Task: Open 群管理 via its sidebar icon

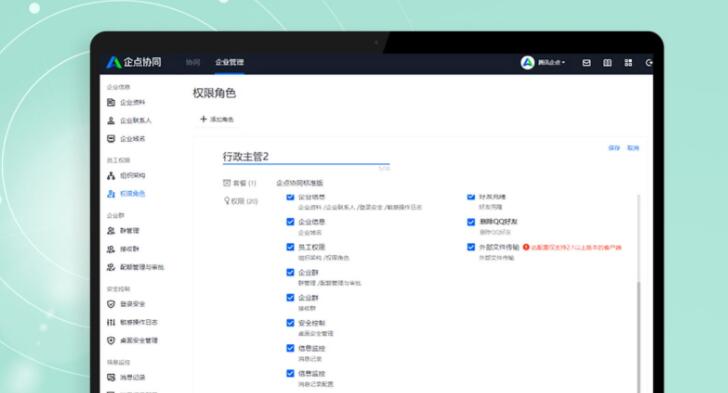Action: coord(111,230)
